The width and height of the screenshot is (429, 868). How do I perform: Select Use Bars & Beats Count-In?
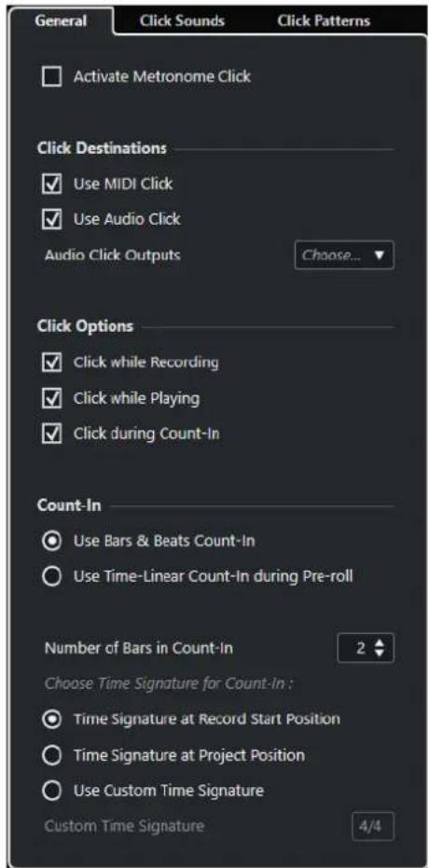click(51, 541)
